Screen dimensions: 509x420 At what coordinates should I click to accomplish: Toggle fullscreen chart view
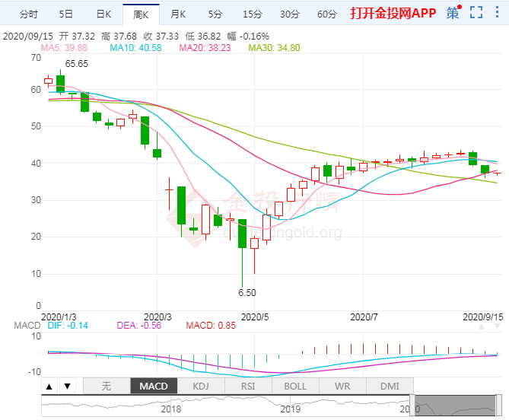tap(476, 12)
